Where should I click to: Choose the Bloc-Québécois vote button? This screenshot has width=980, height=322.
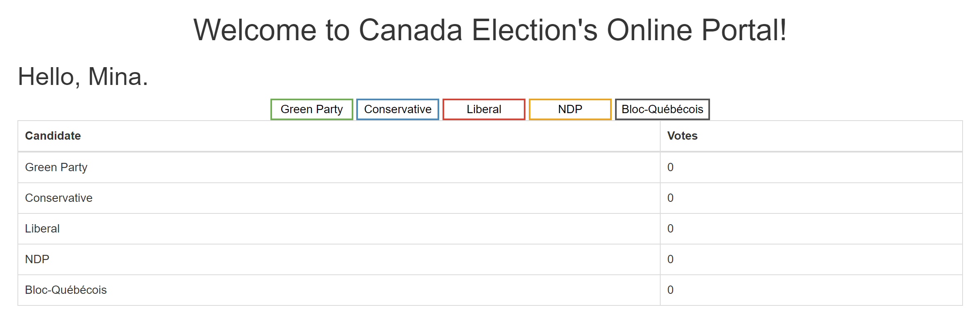point(662,109)
